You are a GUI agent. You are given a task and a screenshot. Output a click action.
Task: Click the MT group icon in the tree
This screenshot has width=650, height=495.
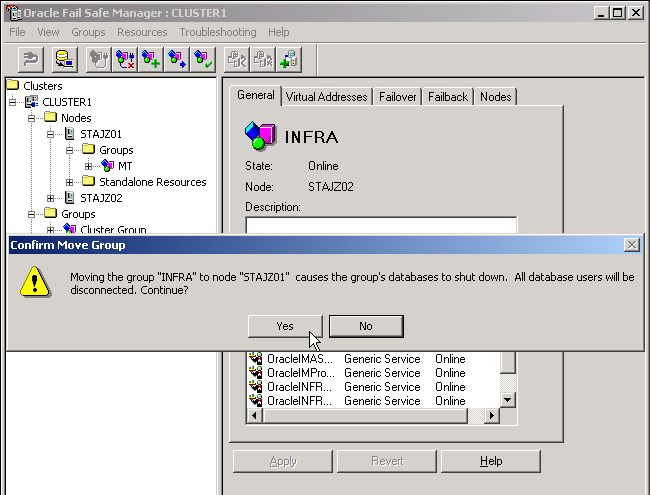(108, 166)
